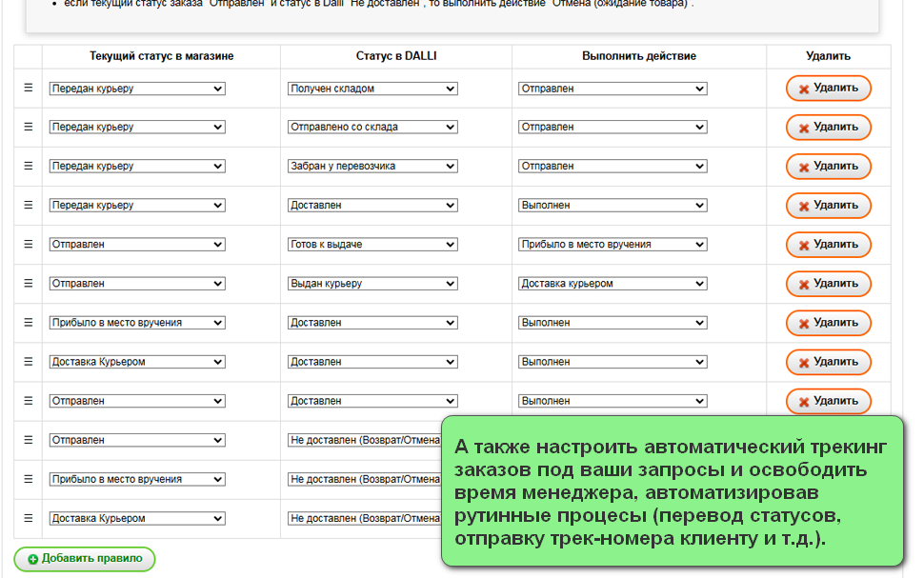Select the reorder handle of the Забран у перевозчика row

click(x=29, y=166)
